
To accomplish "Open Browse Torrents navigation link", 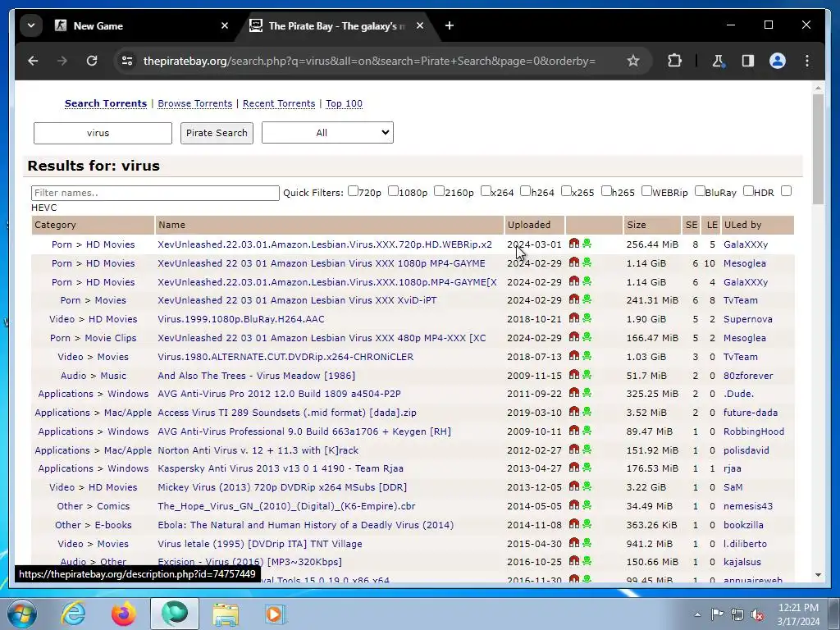I will click(195, 103).
